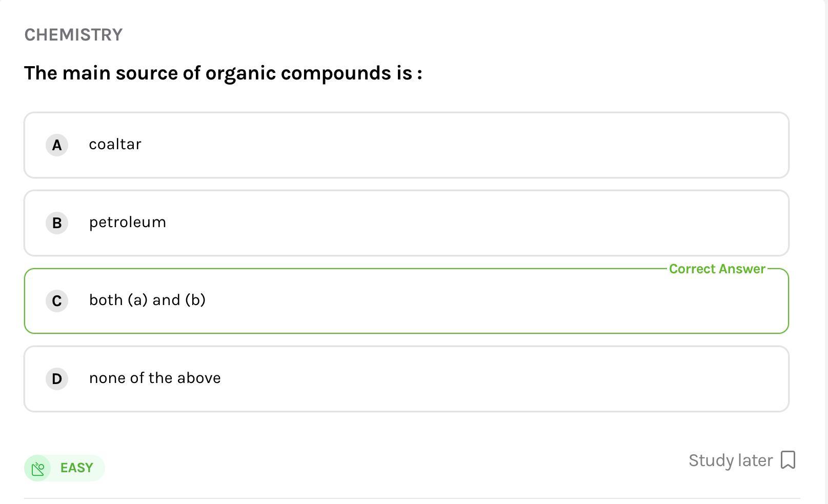Click empty area inside option B box
This screenshot has width=828, height=504.
[461, 223]
